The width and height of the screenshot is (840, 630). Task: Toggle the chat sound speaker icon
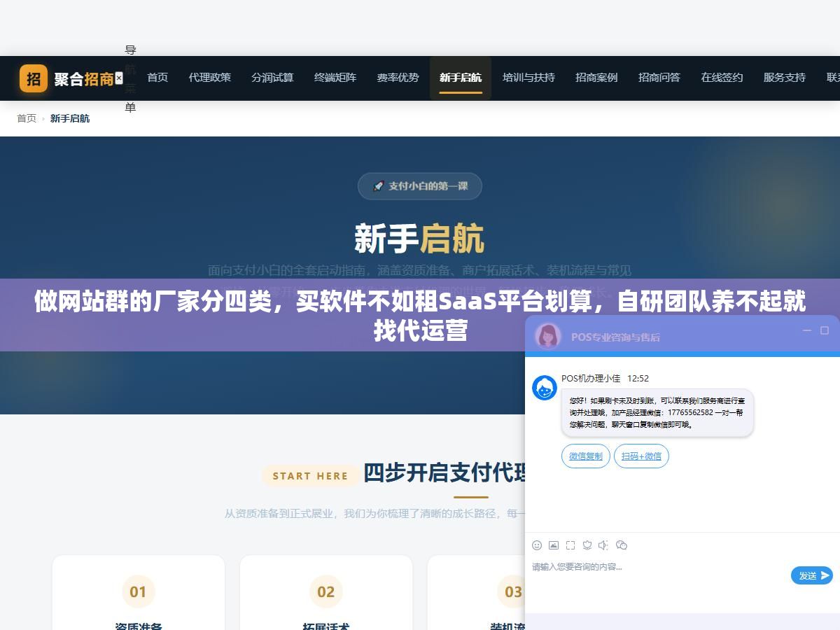[604, 545]
